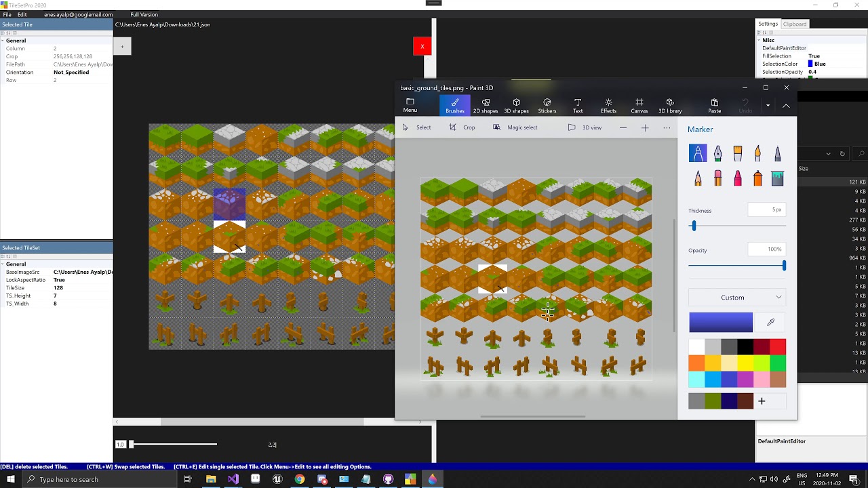The height and width of the screenshot is (488, 868).
Task: Zoom in with the plus icon
Action: point(645,127)
